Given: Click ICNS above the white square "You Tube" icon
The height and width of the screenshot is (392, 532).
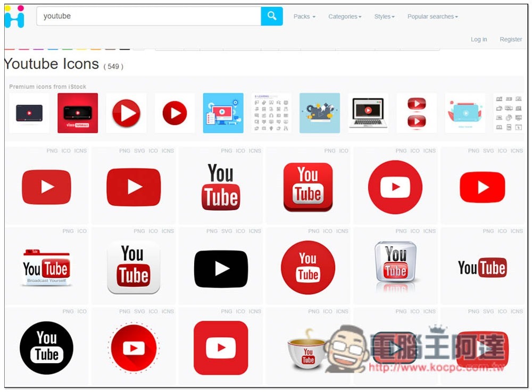Looking at the screenshot, I should tap(168, 231).
